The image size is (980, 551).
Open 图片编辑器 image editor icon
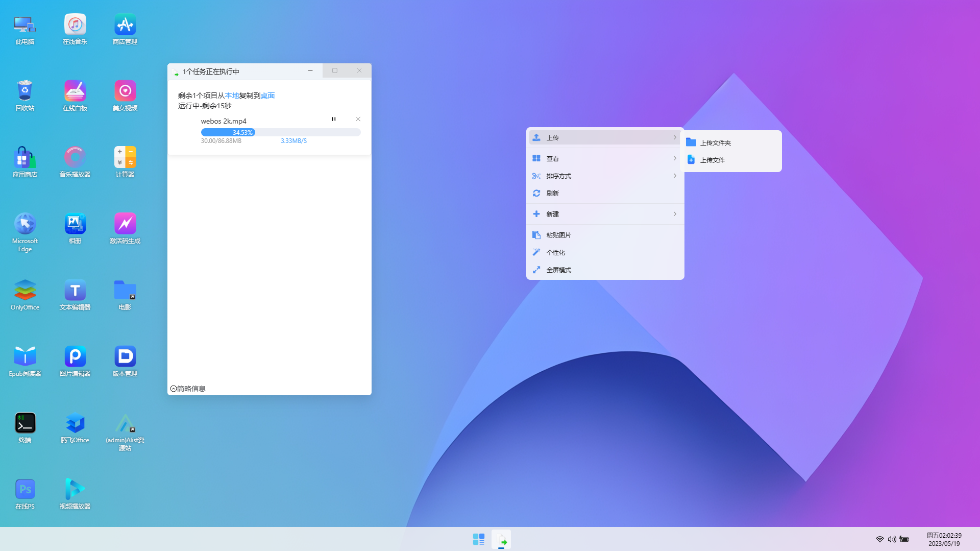click(x=75, y=362)
